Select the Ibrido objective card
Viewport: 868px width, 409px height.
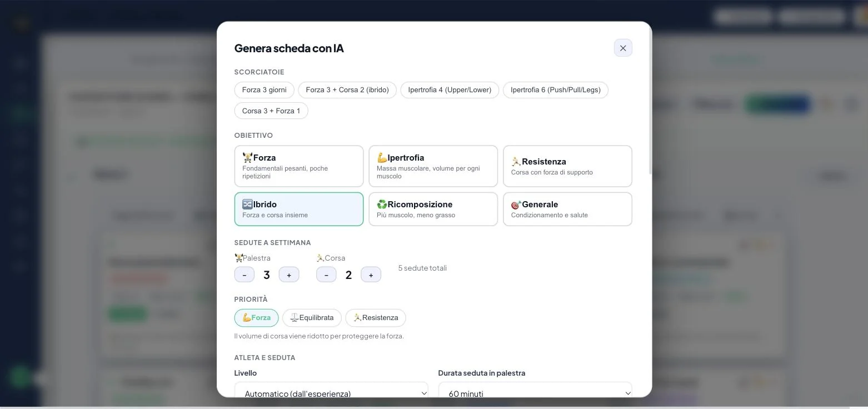pos(299,209)
